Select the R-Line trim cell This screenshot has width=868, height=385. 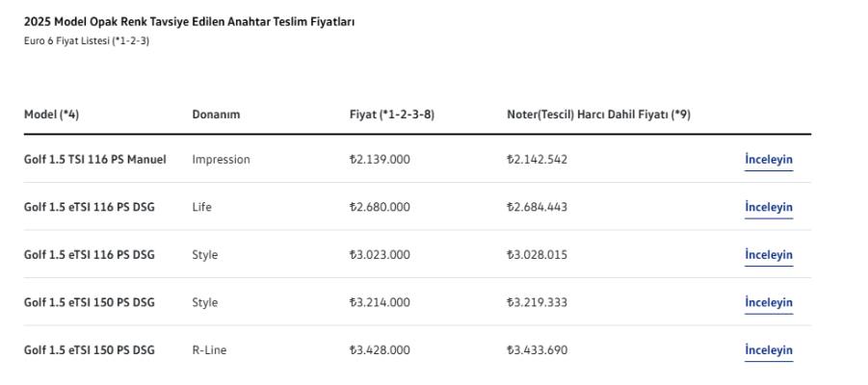tap(209, 350)
